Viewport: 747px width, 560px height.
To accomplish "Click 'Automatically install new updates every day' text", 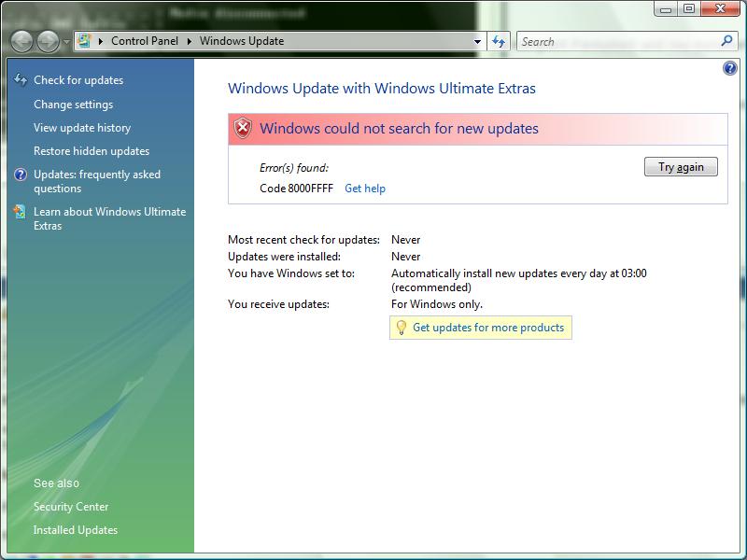I will pyautogui.click(x=519, y=281).
